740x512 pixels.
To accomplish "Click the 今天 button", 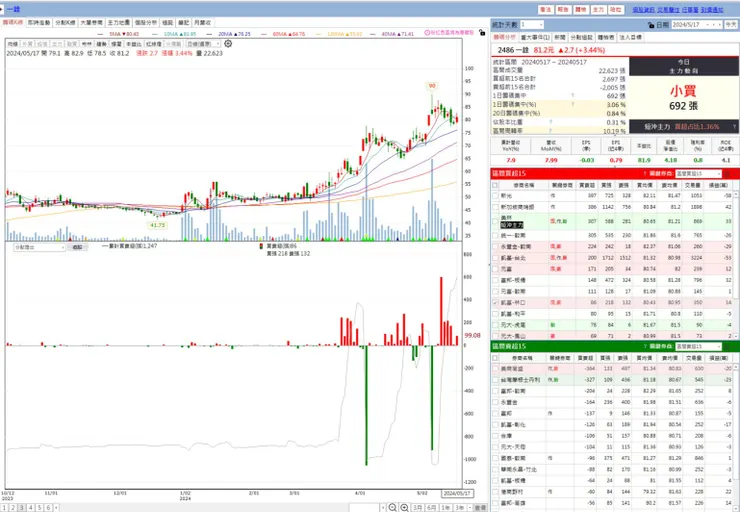I will click(731, 25).
